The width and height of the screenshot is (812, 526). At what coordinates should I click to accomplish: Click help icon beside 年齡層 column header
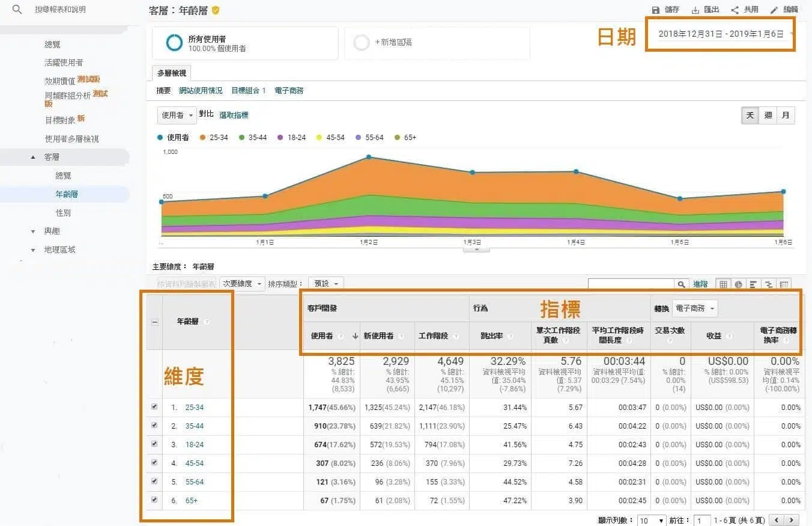point(207,322)
